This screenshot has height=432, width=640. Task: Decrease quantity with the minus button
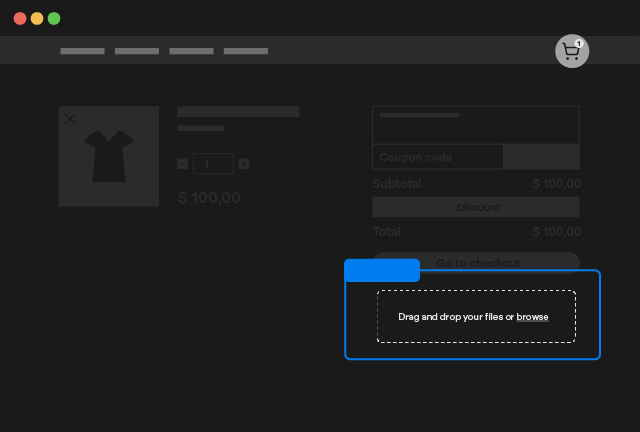tap(182, 164)
